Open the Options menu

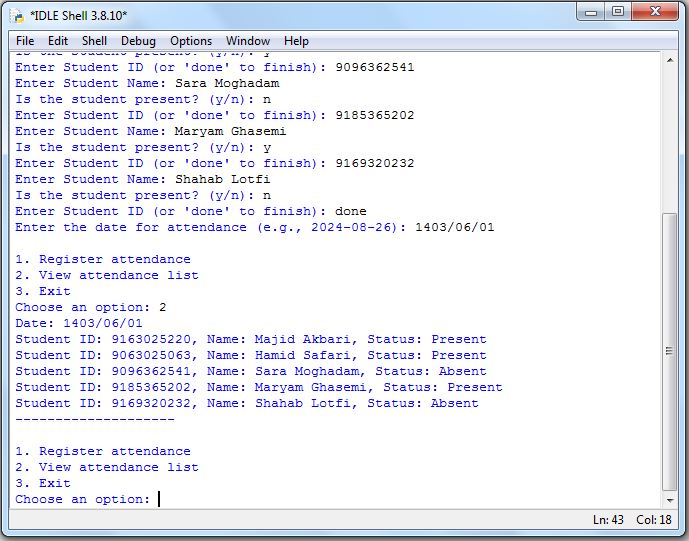[190, 41]
